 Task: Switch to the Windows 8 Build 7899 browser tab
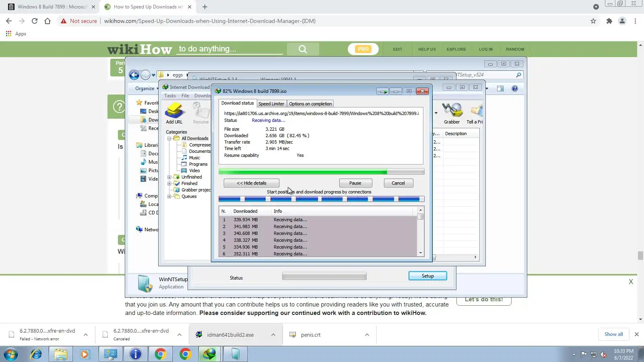52,7
